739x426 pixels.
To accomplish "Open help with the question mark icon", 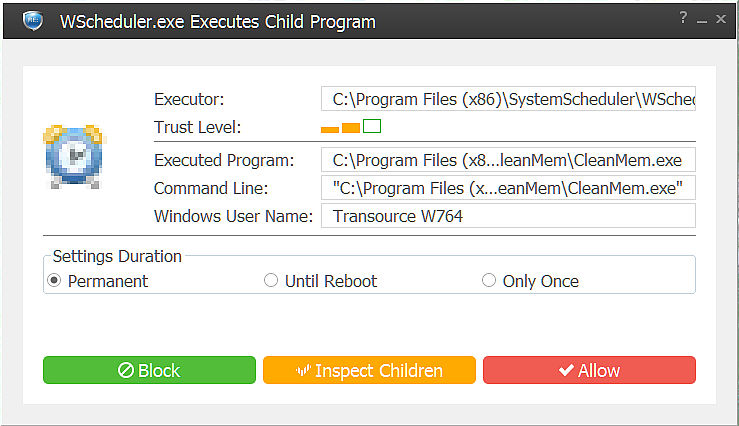I will coord(684,18).
